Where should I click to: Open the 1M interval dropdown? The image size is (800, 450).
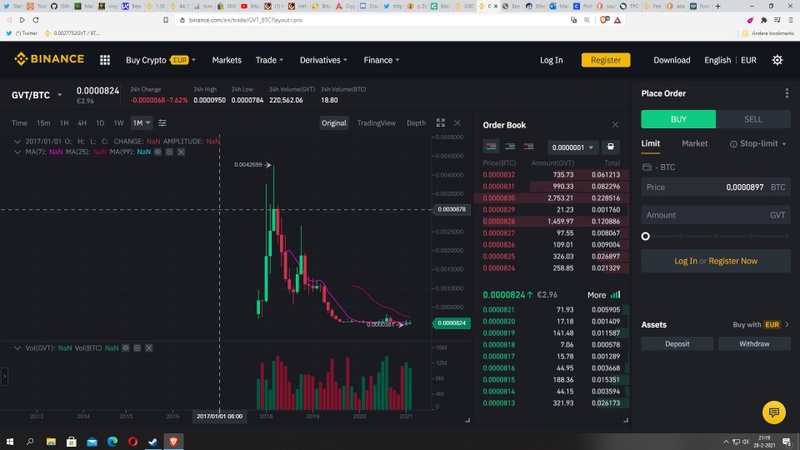[141, 123]
